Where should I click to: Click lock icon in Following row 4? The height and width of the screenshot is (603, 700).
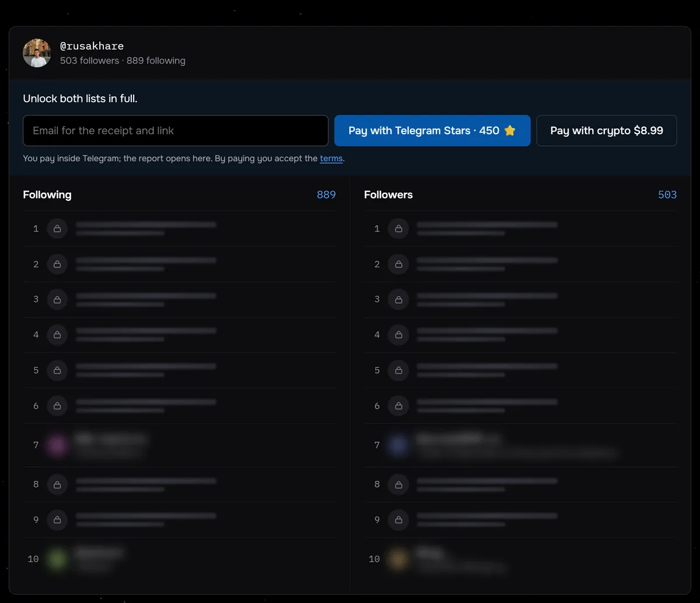[57, 335]
